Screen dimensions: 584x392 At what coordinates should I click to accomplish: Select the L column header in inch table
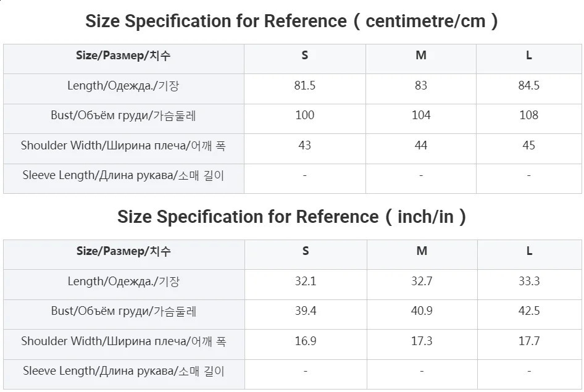click(530, 251)
